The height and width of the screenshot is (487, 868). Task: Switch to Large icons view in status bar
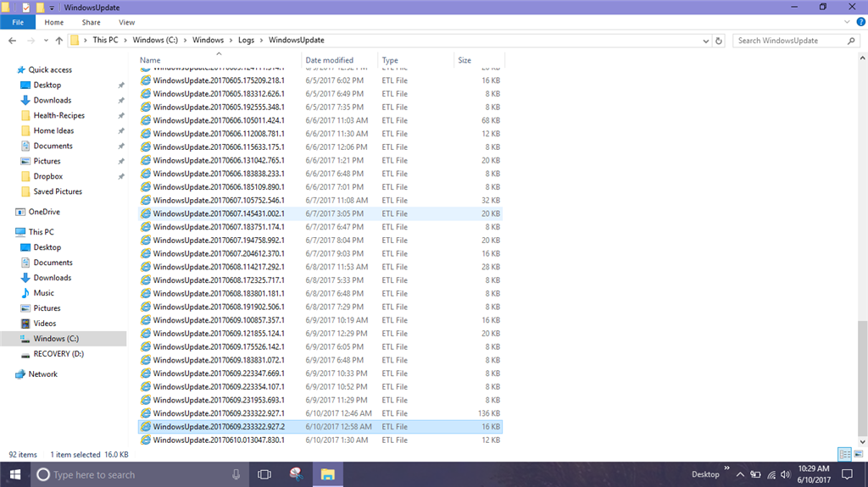click(859, 454)
